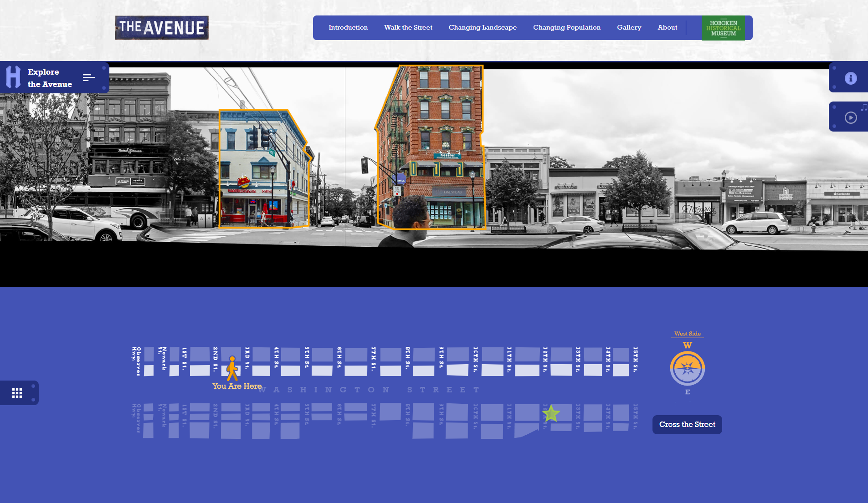
Task: Go to Walk the Street page
Action: tap(408, 28)
